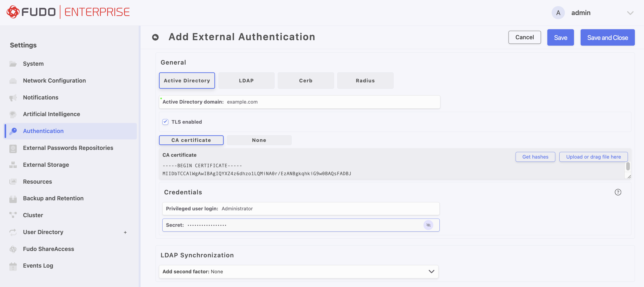The width and height of the screenshot is (644, 287).
Task: Expand the Add second factor dropdown
Action: 431,271
